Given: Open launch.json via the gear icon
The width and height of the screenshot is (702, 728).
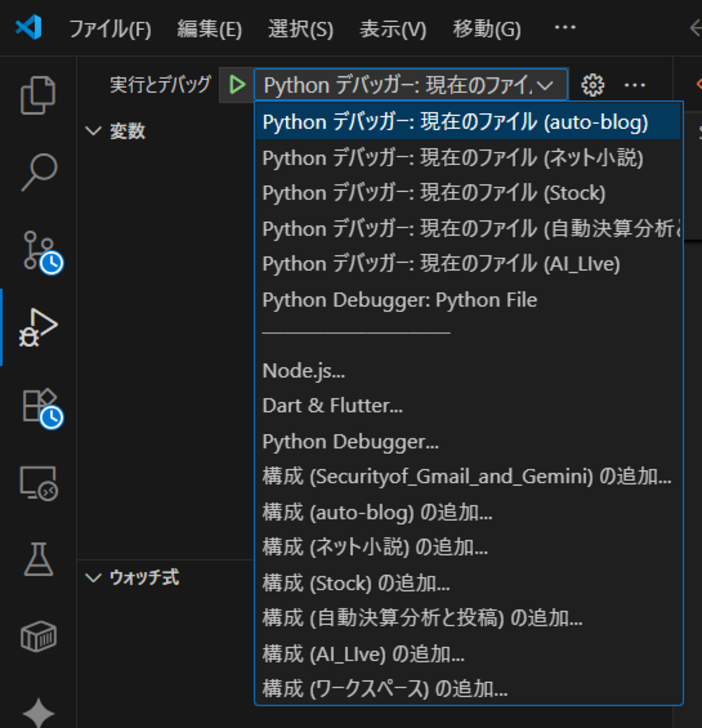Looking at the screenshot, I should pyautogui.click(x=592, y=84).
